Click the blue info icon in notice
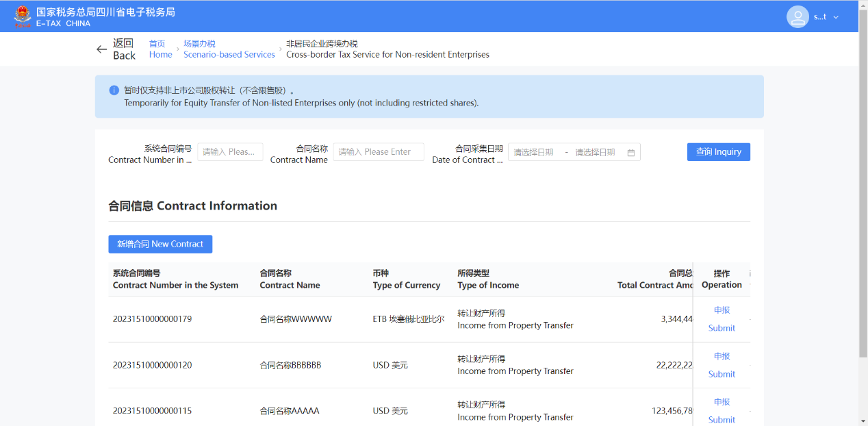The width and height of the screenshot is (868, 426). [114, 90]
